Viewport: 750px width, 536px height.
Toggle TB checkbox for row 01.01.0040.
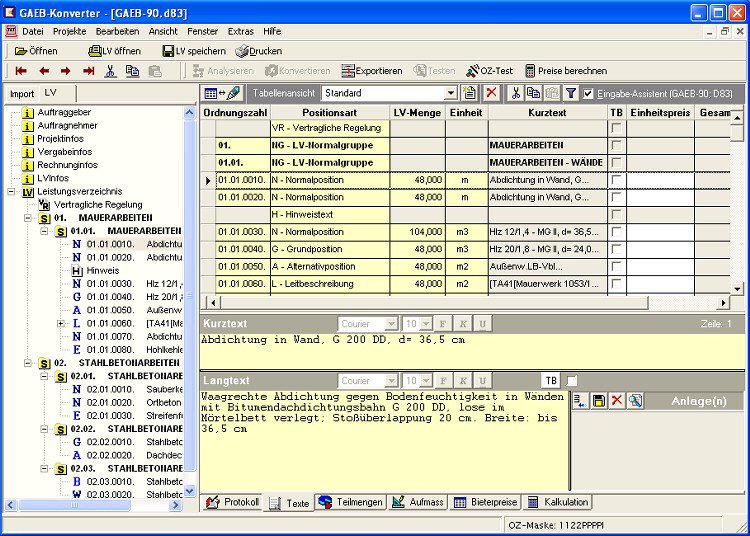click(x=617, y=249)
